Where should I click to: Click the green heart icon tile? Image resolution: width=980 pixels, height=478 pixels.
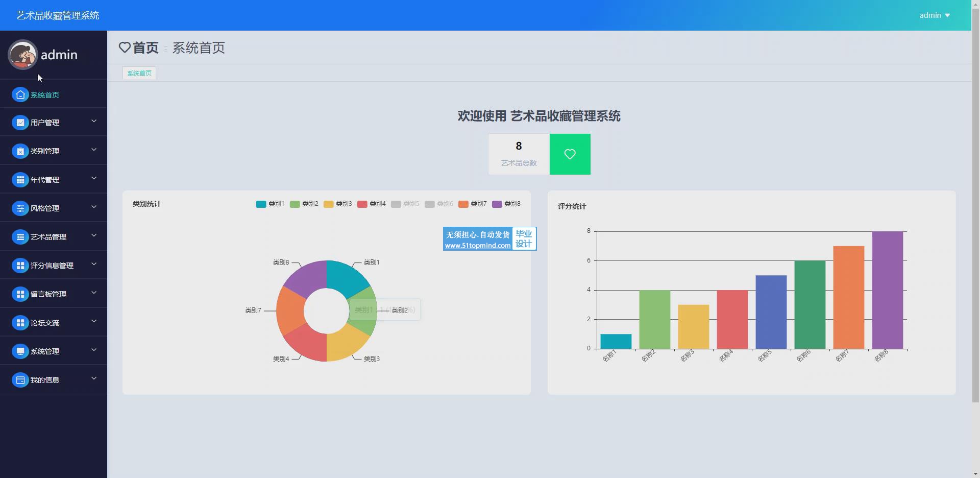coord(570,154)
